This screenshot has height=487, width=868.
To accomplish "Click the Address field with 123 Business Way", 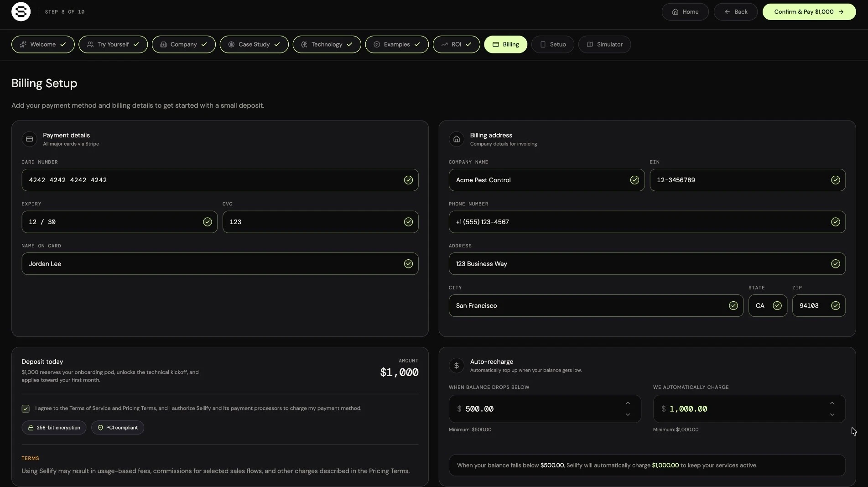I will pyautogui.click(x=647, y=264).
